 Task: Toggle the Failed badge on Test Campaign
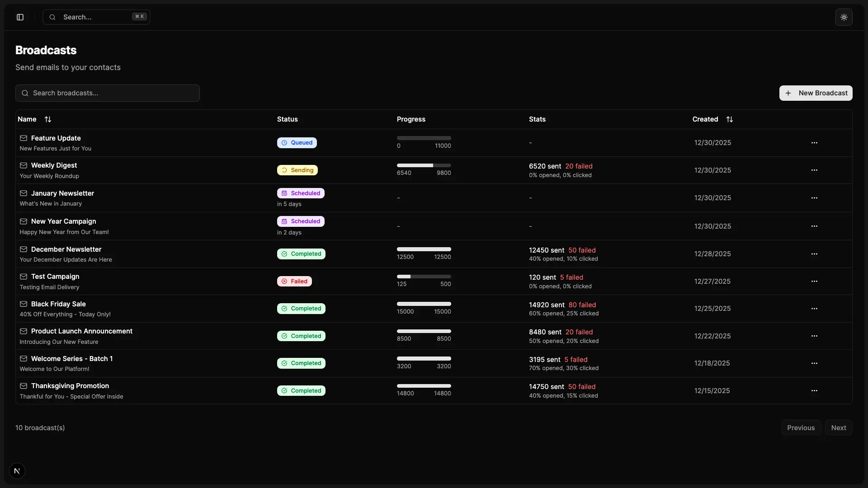pyautogui.click(x=294, y=281)
